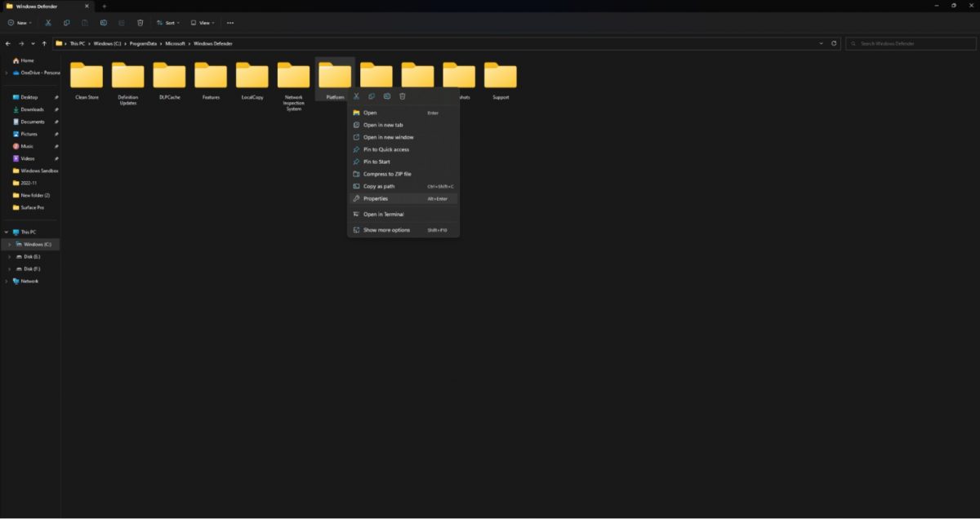Open the See more ellipsis menu

(x=230, y=23)
